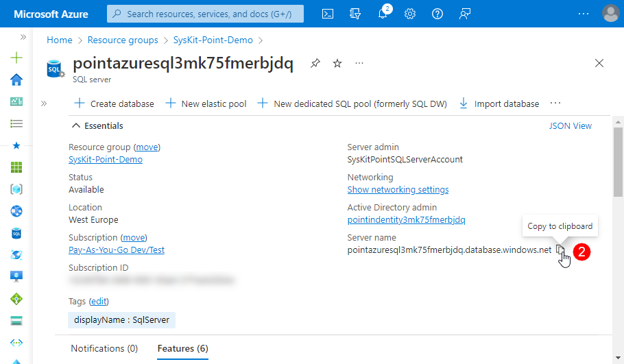This screenshot has width=624, height=364.
Task: Switch to Notifications (0) tab
Action: [104, 348]
